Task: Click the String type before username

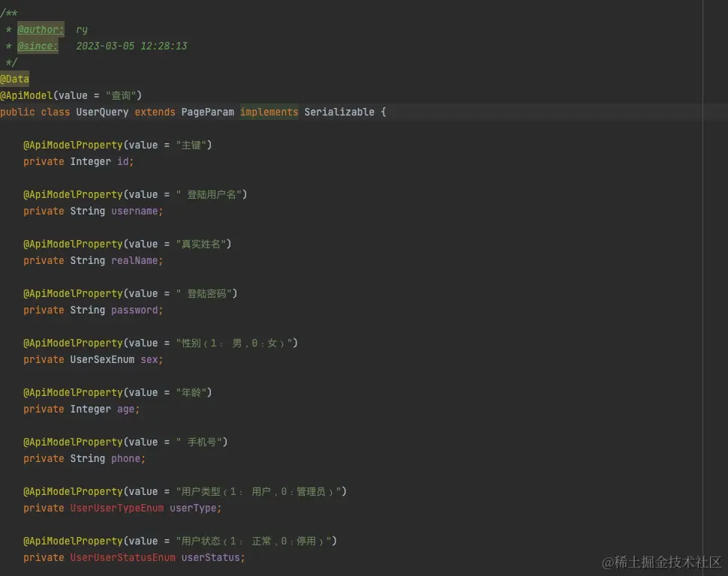Action: pyautogui.click(x=88, y=211)
